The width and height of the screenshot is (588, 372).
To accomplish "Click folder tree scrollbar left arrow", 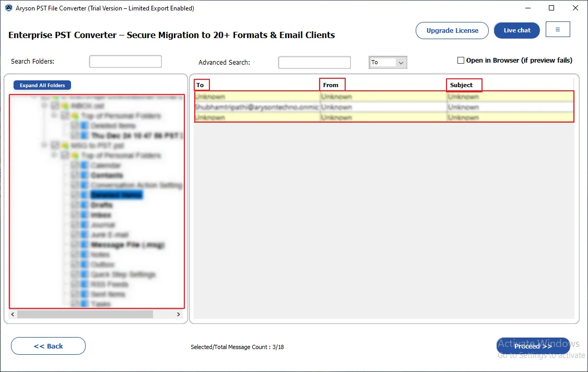I will click(x=13, y=314).
